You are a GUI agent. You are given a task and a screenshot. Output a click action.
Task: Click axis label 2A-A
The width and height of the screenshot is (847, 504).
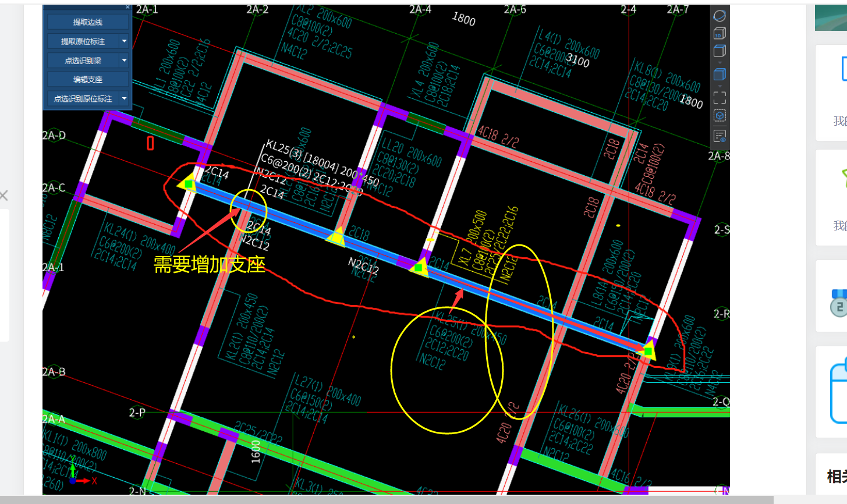[x=54, y=419]
